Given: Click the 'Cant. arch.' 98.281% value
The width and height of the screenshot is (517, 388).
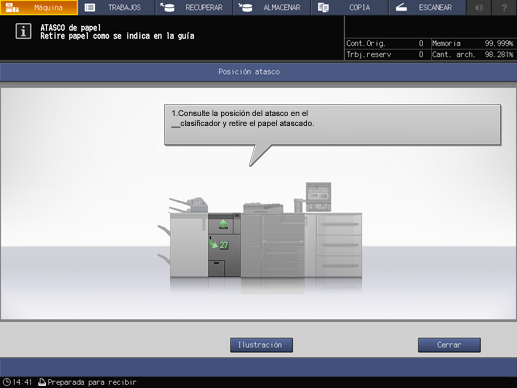Looking at the screenshot, I should [x=499, y=54].
